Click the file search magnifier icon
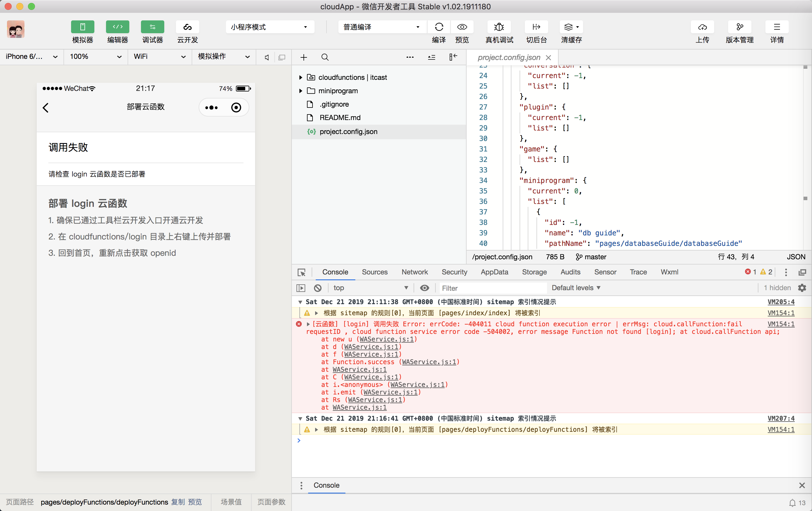812x511 pixels. 325,57
